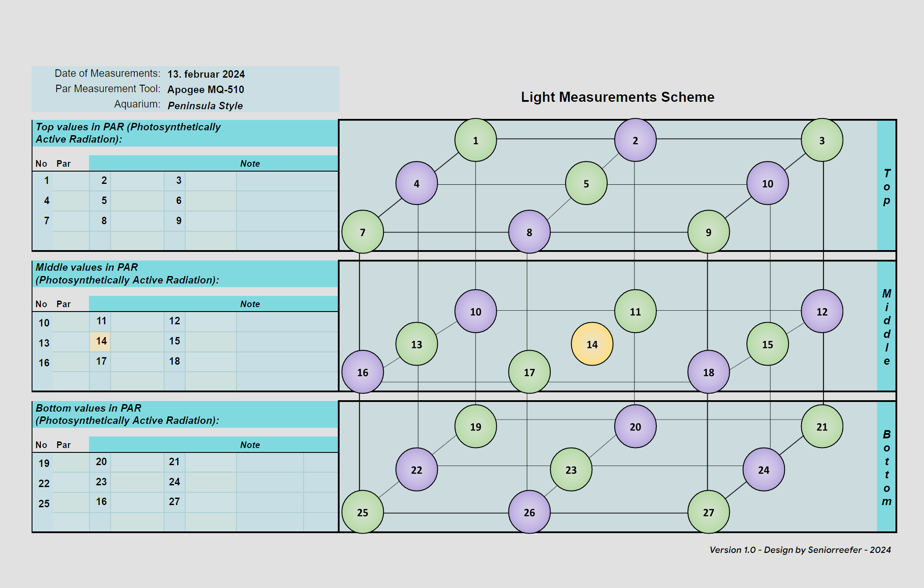Screen dimensions: 924x588
Task: Select the Apogee MQ-510 tool cell
Action: pos(205,90)
